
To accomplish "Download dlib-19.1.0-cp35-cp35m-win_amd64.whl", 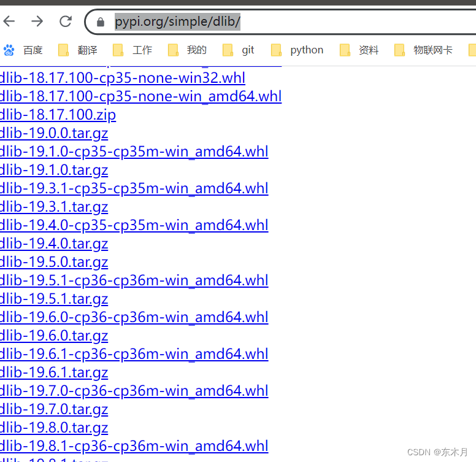I will [134, 152].
